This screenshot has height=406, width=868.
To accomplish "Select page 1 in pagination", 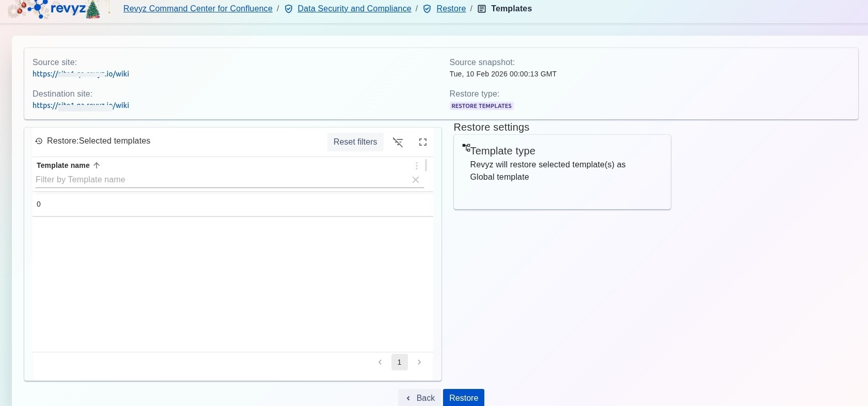I will 399,362.
